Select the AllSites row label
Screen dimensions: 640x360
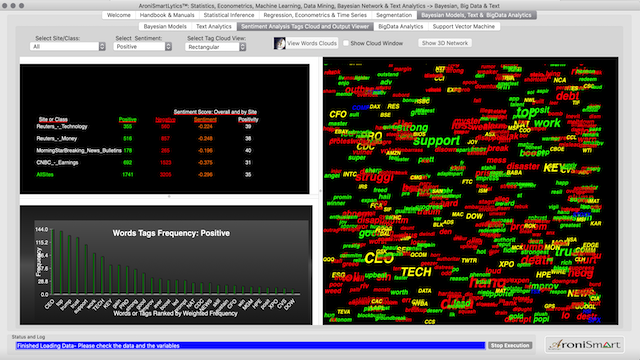tap(45, 175)
